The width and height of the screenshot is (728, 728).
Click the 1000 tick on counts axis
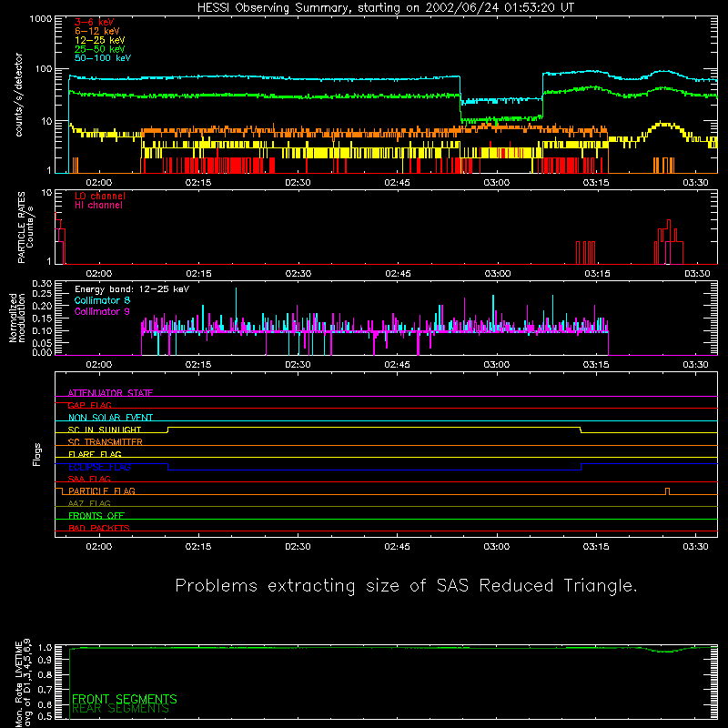pos(41,19)
